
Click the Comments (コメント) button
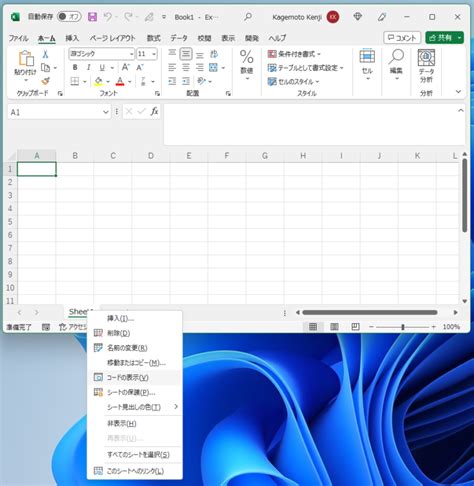click(x=402, y=38)
